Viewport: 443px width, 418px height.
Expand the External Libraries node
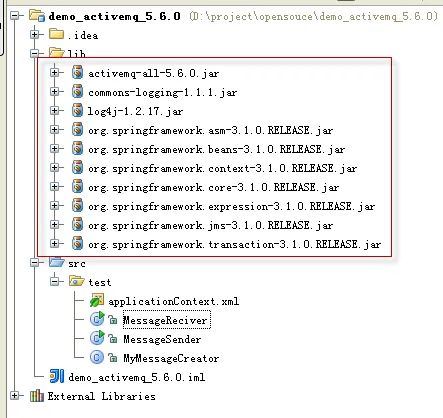15,396
